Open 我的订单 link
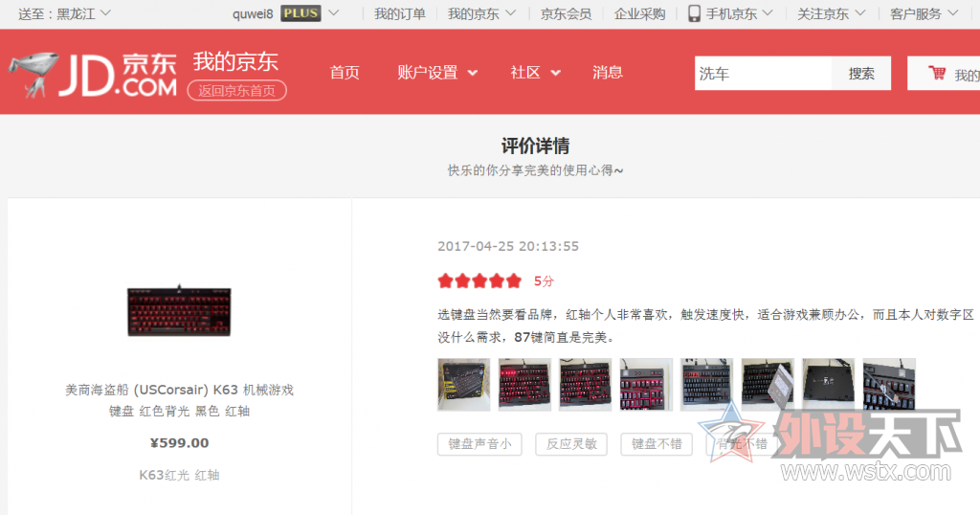 pos(399,13)
